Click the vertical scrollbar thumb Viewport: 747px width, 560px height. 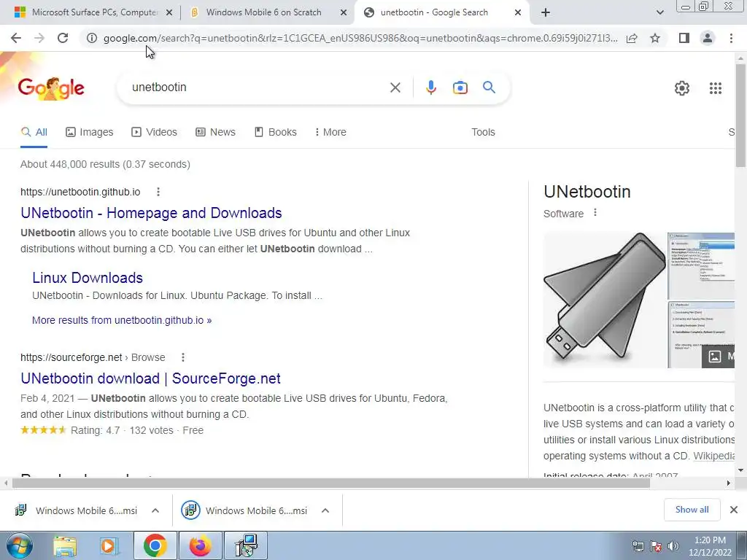coord(740,116)
